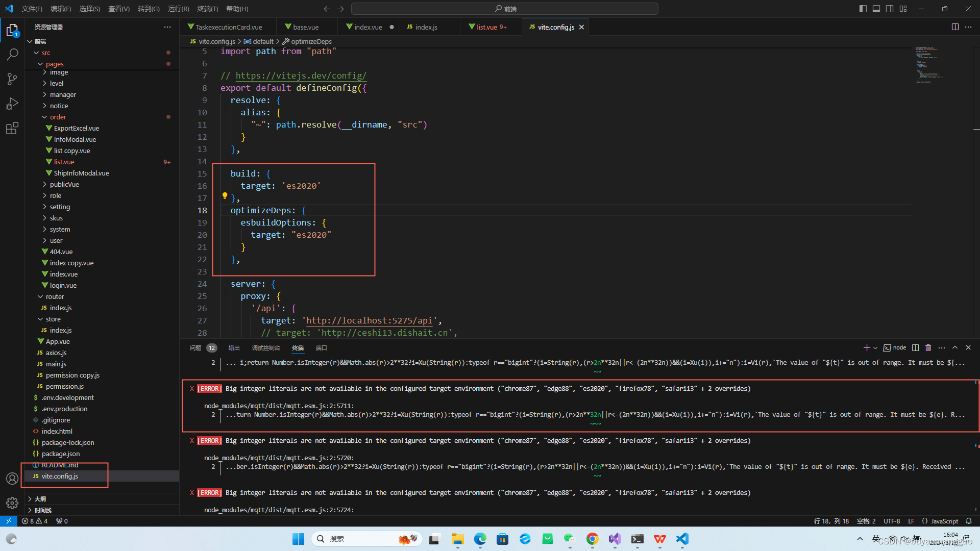Toggle the bottom panel visibility

tap(876, 8)
